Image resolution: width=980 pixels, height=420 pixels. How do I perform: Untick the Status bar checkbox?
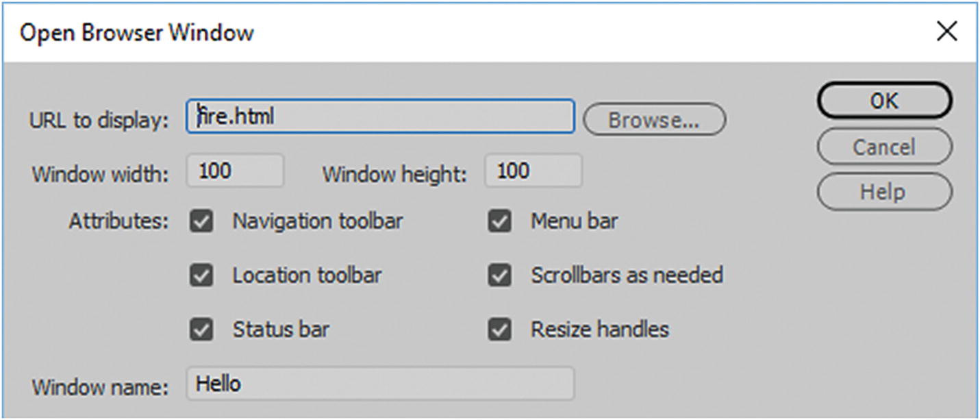tap(201, 330)
